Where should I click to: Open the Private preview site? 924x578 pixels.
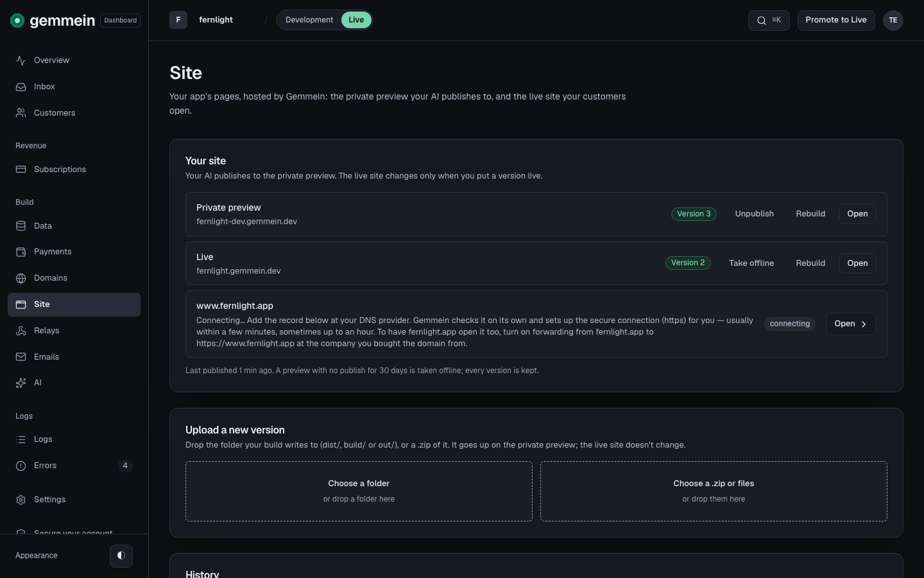[x=857, y=214]
